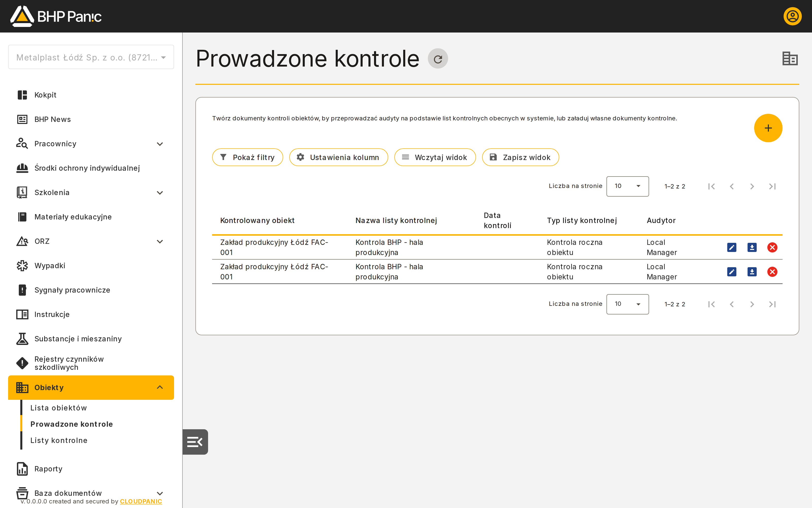This screenshot has height=508, width=812.
Task: Collapse the sidebar with the menu toggle
Action: [195, 442]
